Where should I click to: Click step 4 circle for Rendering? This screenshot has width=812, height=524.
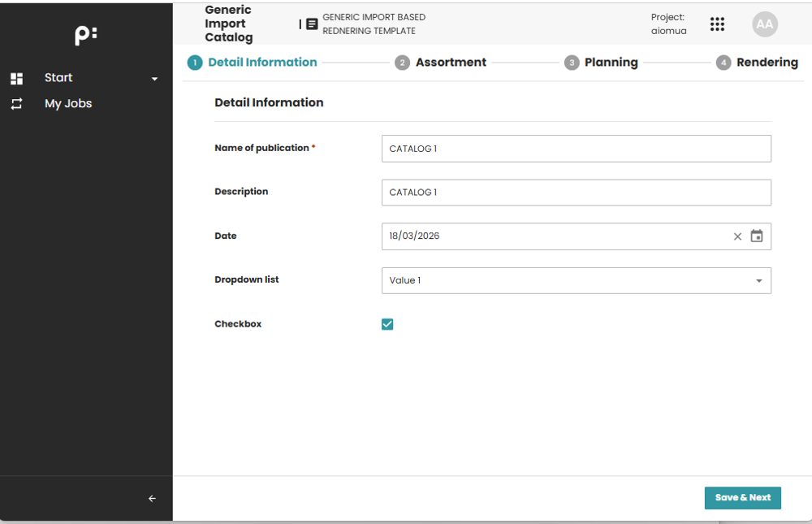coord(723,63)
